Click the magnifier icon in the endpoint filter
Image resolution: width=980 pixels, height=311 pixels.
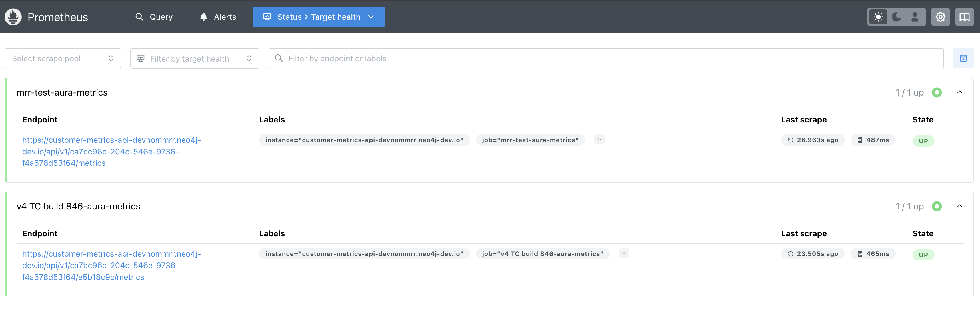click(279, 58)
